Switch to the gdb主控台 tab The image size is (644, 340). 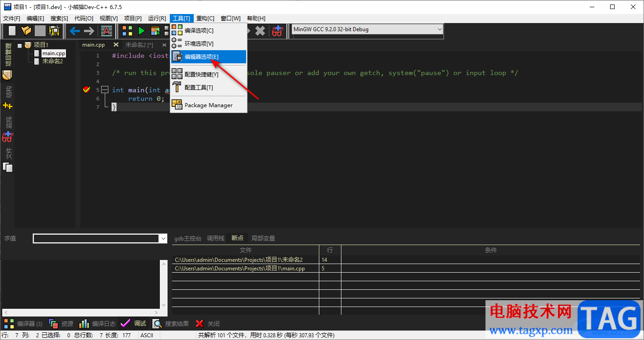coord(188,238)
